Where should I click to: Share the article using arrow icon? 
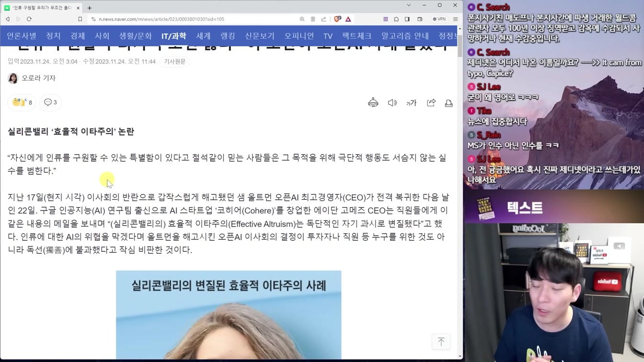(431, 103)
